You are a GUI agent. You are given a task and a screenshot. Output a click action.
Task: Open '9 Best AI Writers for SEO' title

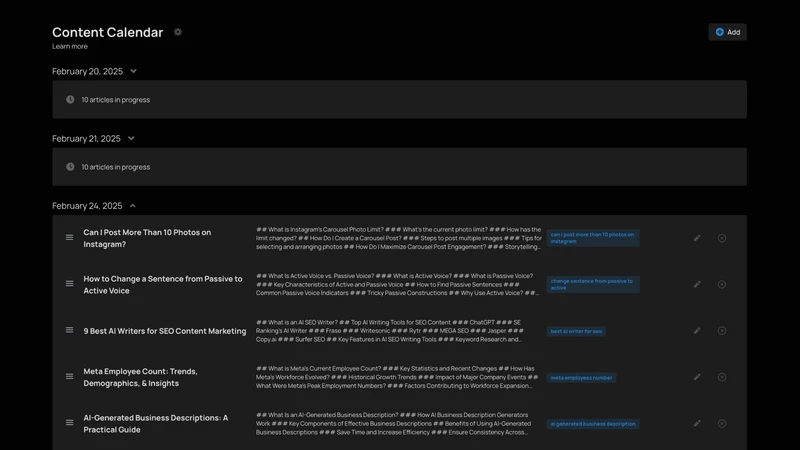coord(165,331)
